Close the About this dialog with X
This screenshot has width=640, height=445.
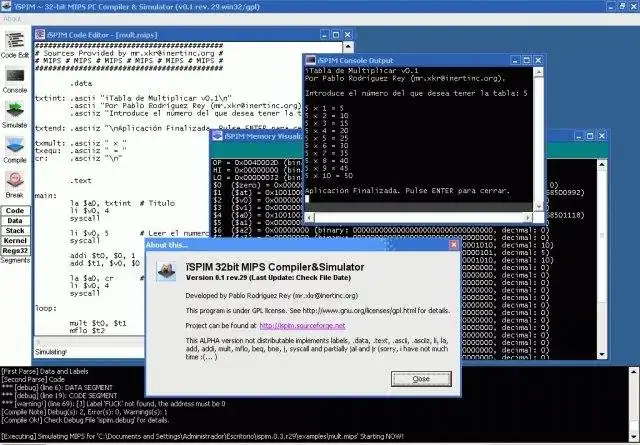[453, 245]
